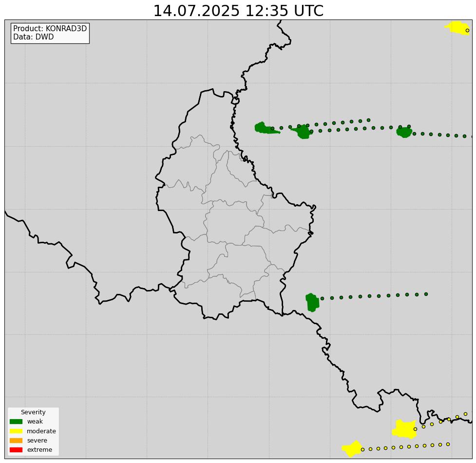Viewport: 476px width, 463px height.
Task: Click the green 'weak' severity swatch
Action: [16, 422]
